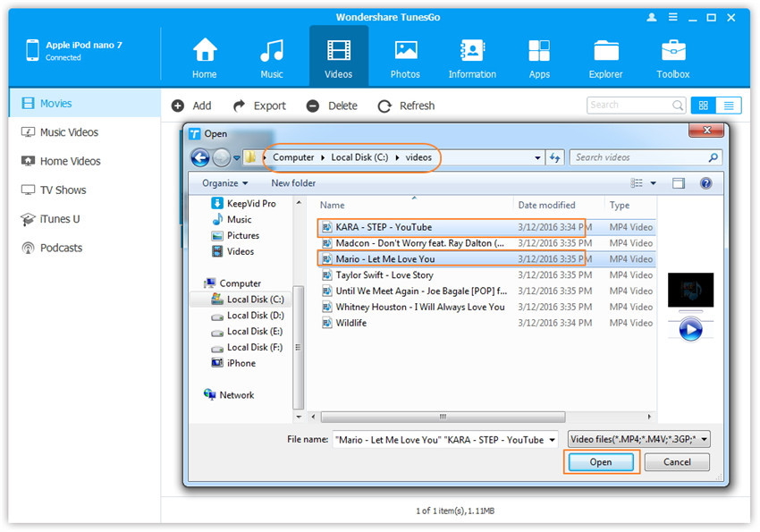
Task: Open the Toolbox section icon
Action: [672, 51]
